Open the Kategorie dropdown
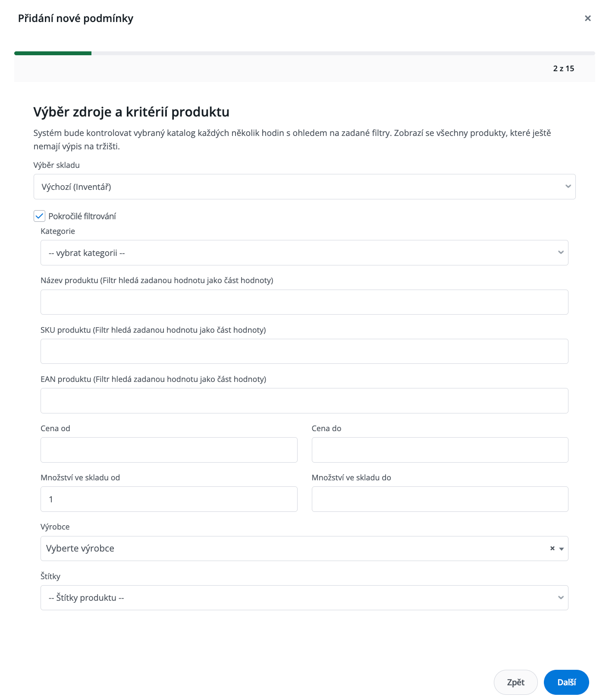The width and height of the screenshot is (609, 700). pyautogui.click(x=304, y=253)
